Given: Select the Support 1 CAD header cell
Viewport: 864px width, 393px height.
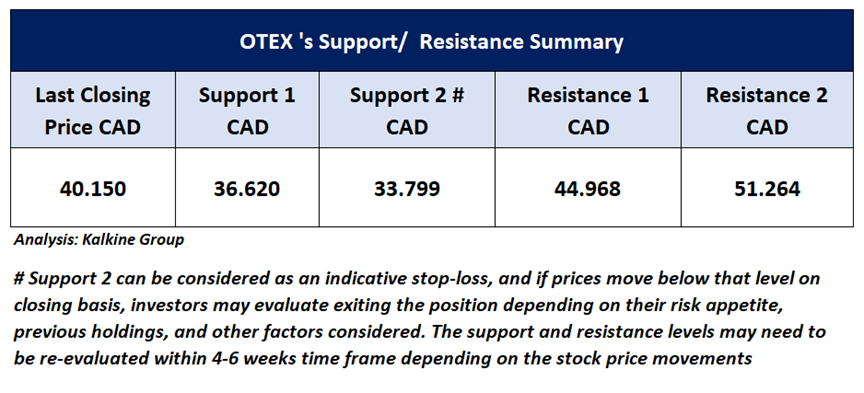Looking at the screenshot, I should [x=247, y=111].
